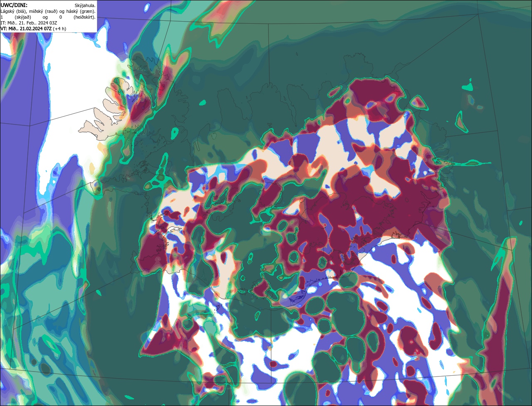
Task: Click the word 'Skýjahula.' in the legend
Action: click(85, 5)
